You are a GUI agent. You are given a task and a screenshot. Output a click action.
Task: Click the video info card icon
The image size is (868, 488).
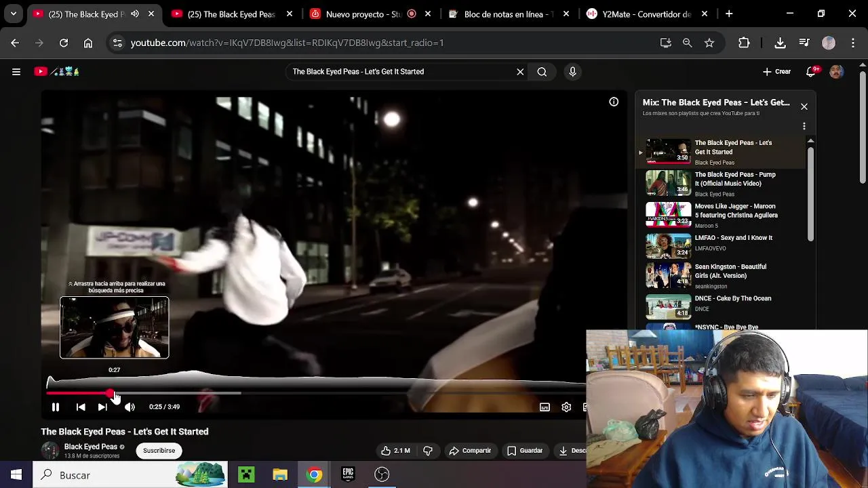pos(614,102)
